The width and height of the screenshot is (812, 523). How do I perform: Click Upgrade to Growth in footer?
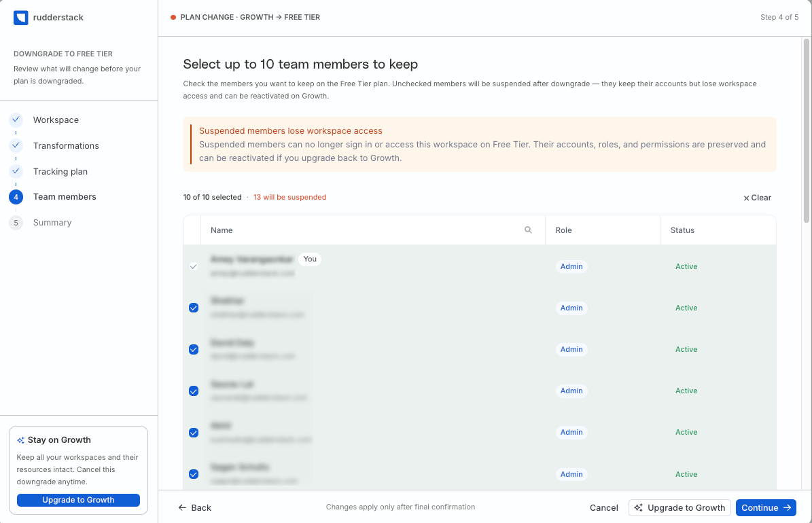pos(679,508)
